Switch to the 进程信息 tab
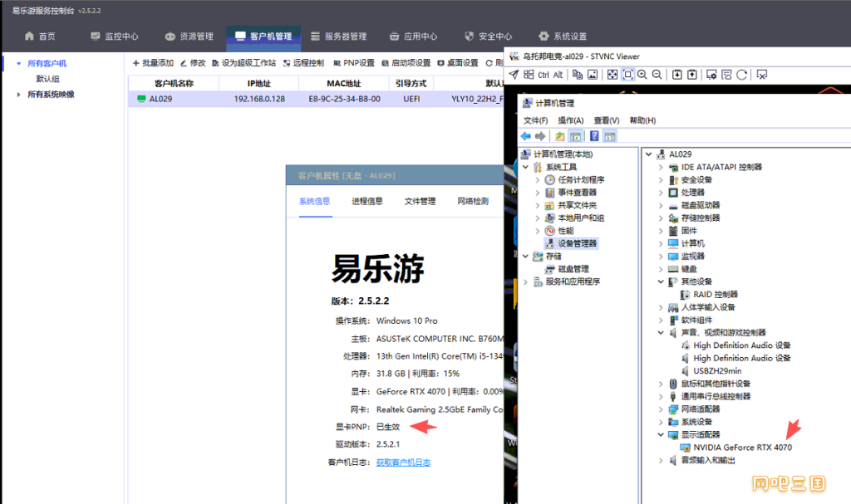 tap(366, 201)
